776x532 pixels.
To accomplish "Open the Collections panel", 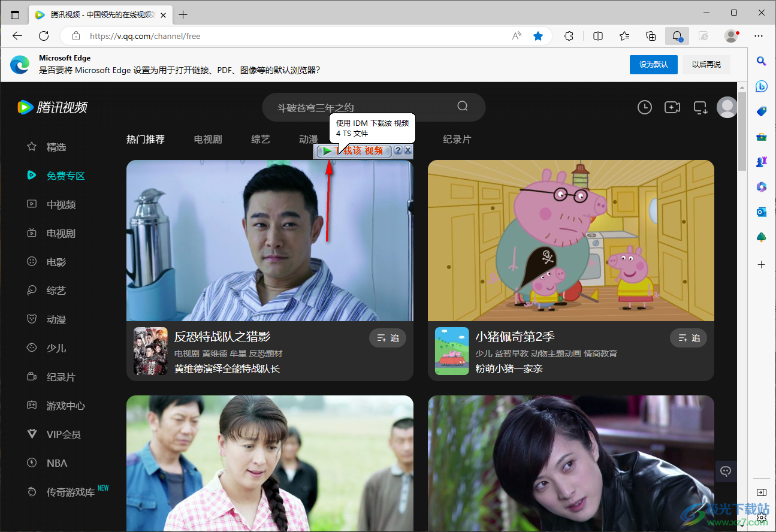I will [x=651, y=36].
